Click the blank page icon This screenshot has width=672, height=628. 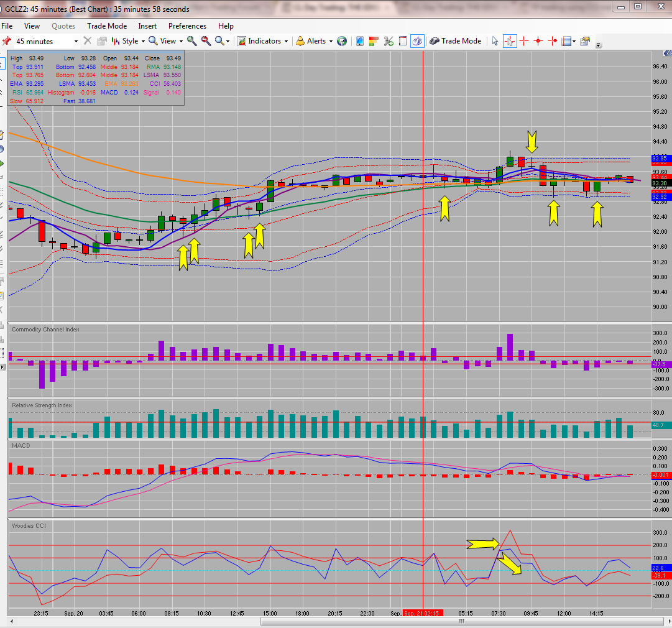pos(402,41)
